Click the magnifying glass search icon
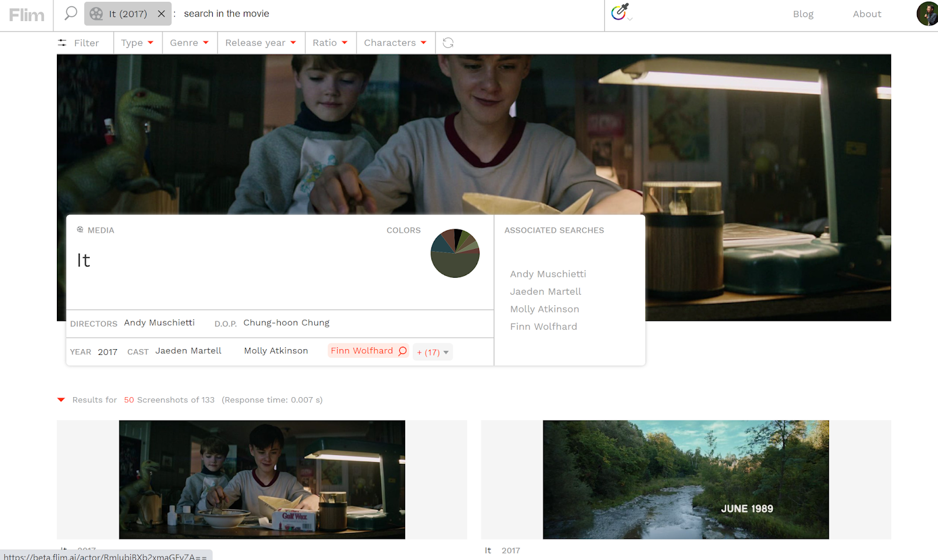The width and height of the screenshot is (938, 560). click(x=70, y=13)
